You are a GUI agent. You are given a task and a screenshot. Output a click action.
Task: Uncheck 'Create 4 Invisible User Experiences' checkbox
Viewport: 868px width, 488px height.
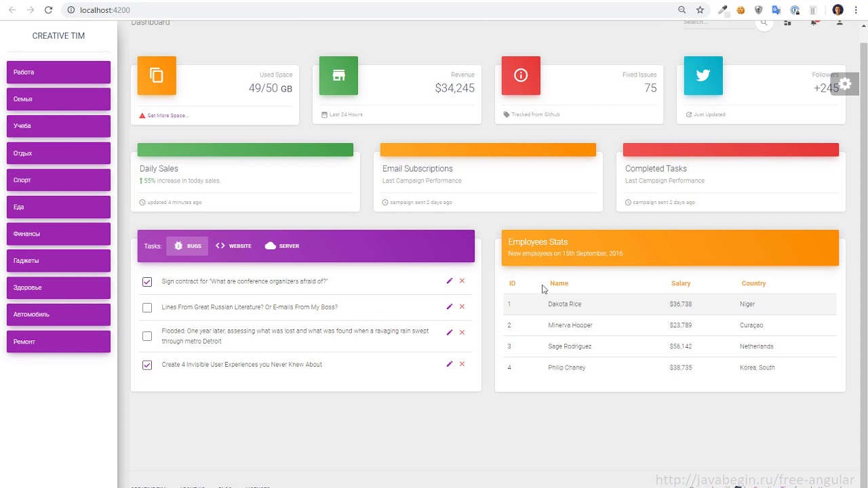[147, 365]
